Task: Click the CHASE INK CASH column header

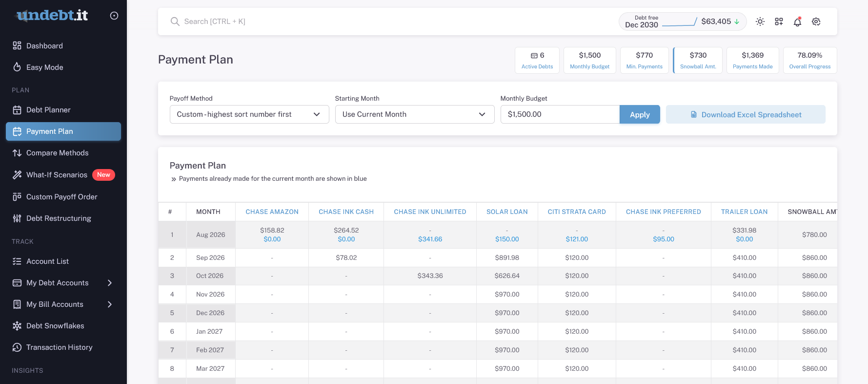Action: (x=346, y=212)
